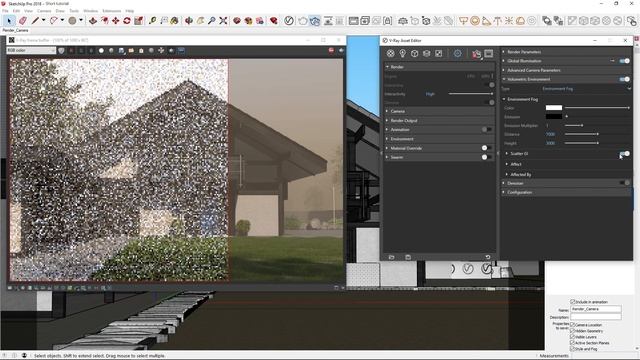
Task: Click the Zoom Extents tool
Action: (223, 20)
